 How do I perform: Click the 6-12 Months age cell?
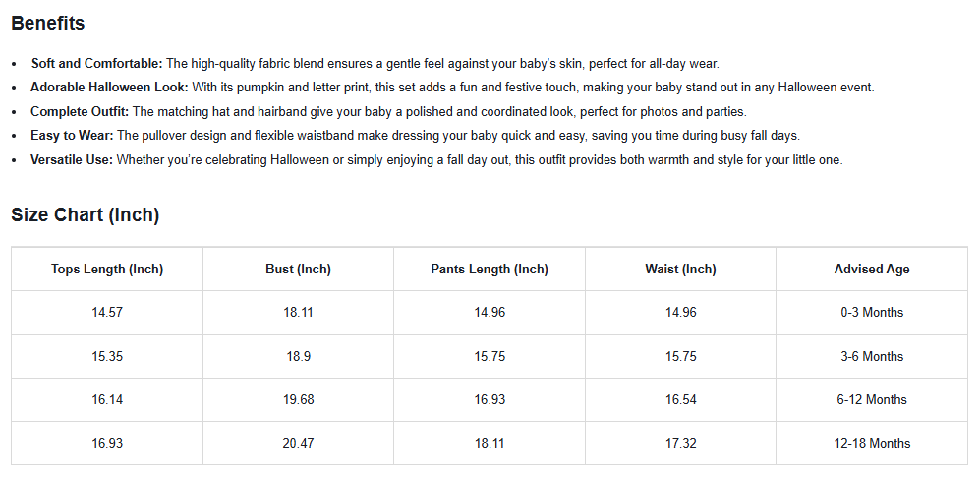coord(872,399)
